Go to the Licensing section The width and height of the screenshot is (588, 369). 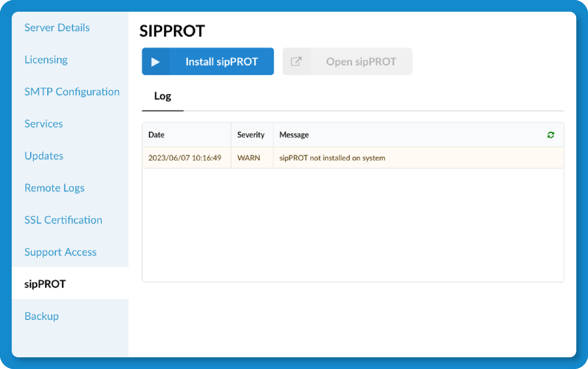46,60
